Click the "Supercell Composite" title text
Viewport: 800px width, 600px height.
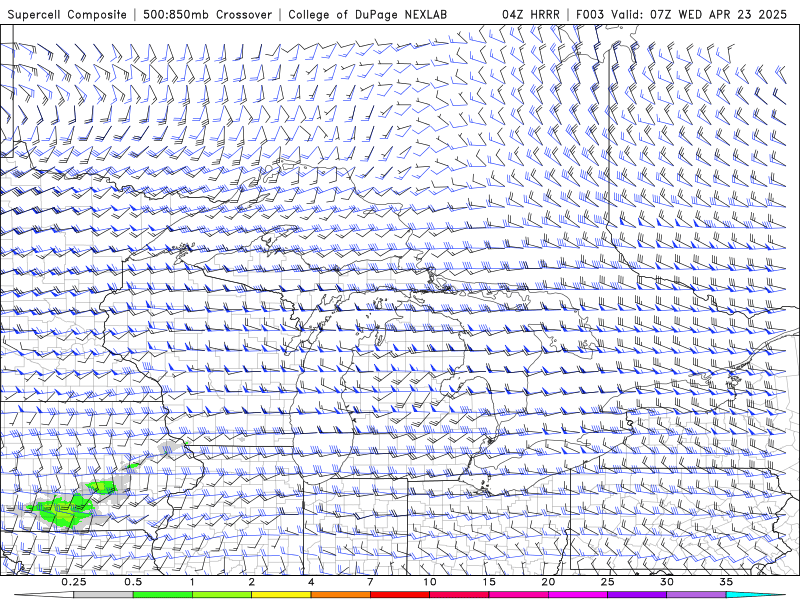tap(67, 15)
